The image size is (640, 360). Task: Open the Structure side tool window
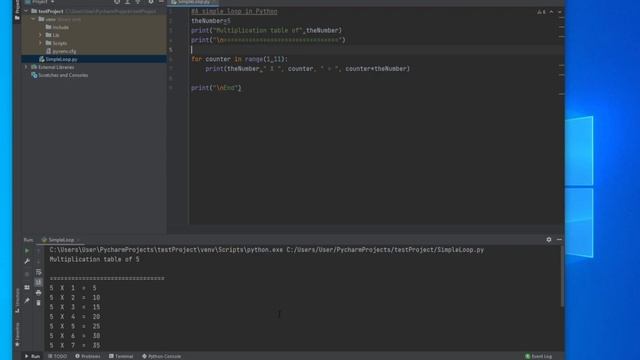17,300
